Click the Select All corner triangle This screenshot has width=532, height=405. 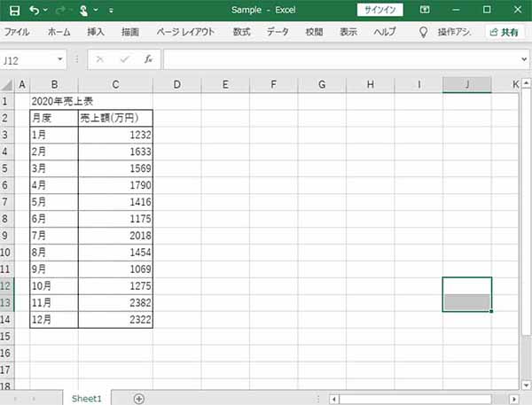tap(7, 84)
